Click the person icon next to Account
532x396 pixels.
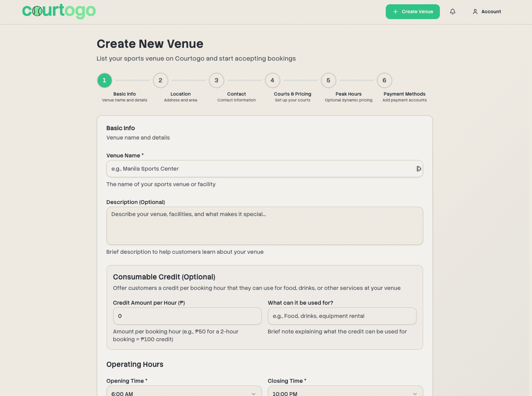(475, 12)
